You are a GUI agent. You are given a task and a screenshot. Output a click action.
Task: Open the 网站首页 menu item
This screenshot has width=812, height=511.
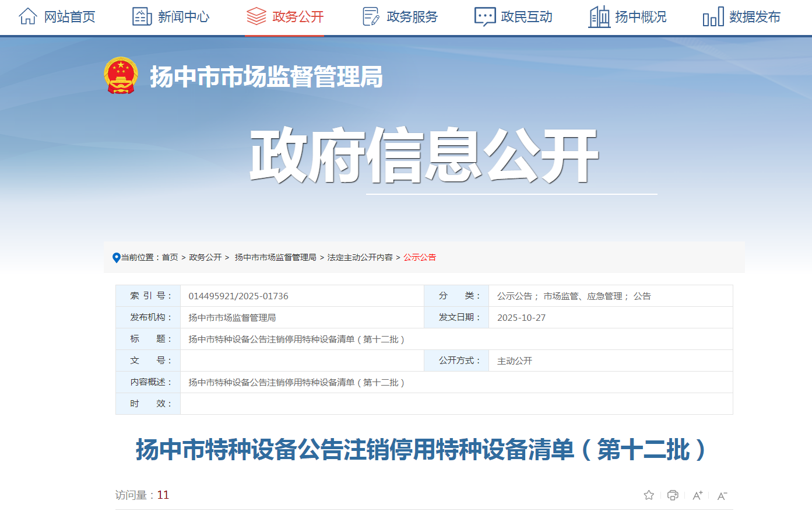pyautogui.click(x=69, y=17)
